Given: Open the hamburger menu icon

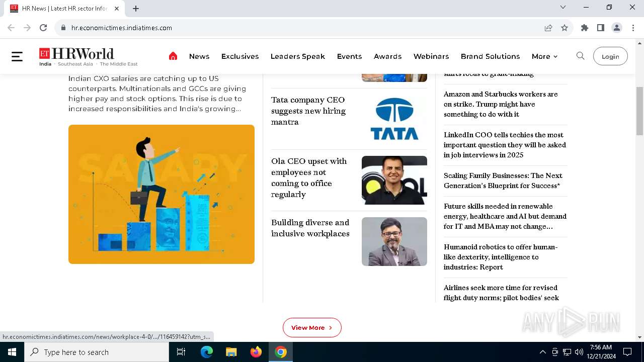Looking at the screenshot, I should pyautogui.click(x=17, y=56).
